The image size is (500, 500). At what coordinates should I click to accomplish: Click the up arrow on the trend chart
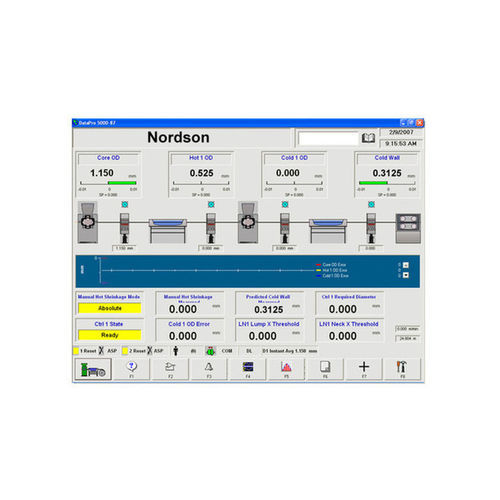(x=406, y=265)
